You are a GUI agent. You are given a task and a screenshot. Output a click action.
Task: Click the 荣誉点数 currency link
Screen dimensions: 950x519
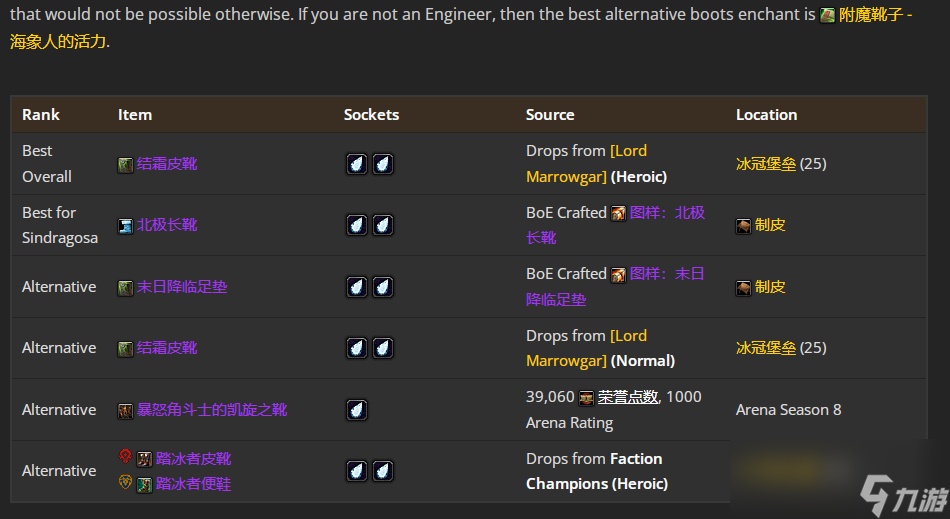[628, 397]
